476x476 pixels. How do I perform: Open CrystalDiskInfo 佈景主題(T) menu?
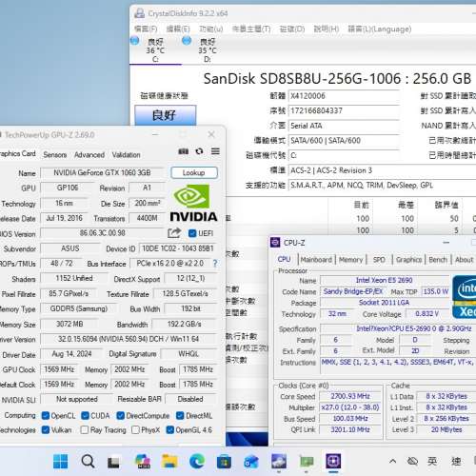click(x=251, y=29)
